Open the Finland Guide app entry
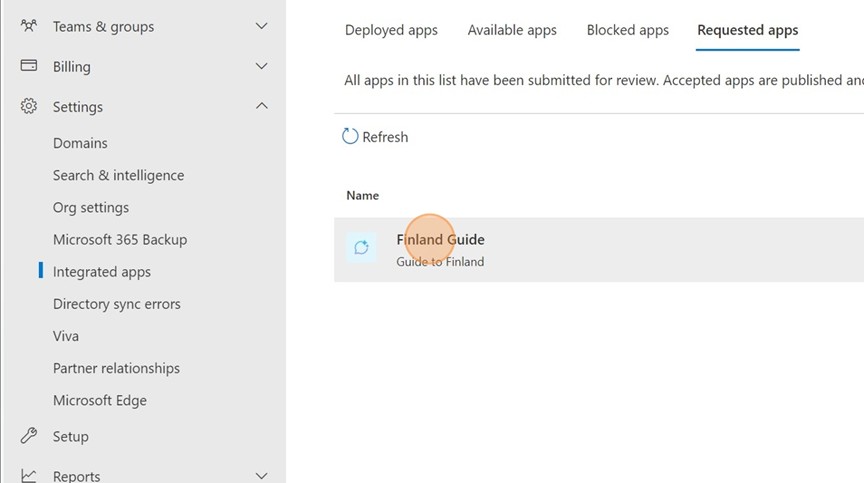The height and width of the screenshot is (483, 864). pos(440,240)
